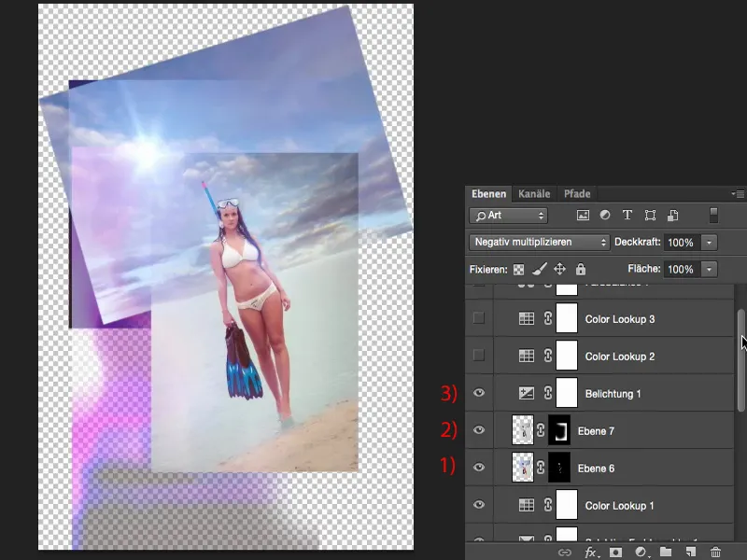The height and width of the screenshot is (560, 747).
Task: Click mask link chain on Color Lookup 2
Action: (x=548, y=356)
